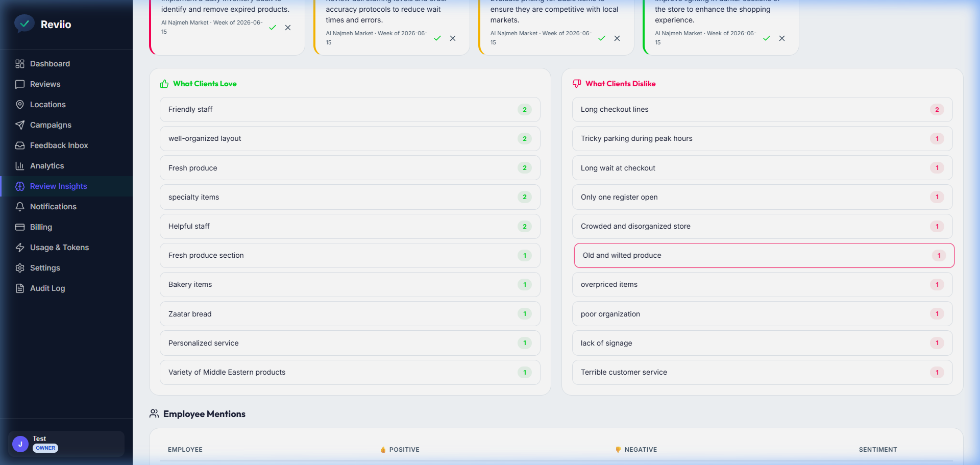The image size is (980, 465).
Task: Navigate to Campaigns
Action: [x=66, y=125]
